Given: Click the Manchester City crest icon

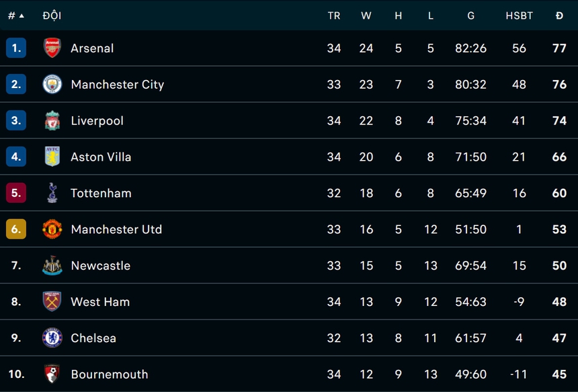Looking at the screenshot, I should (52, 85).
